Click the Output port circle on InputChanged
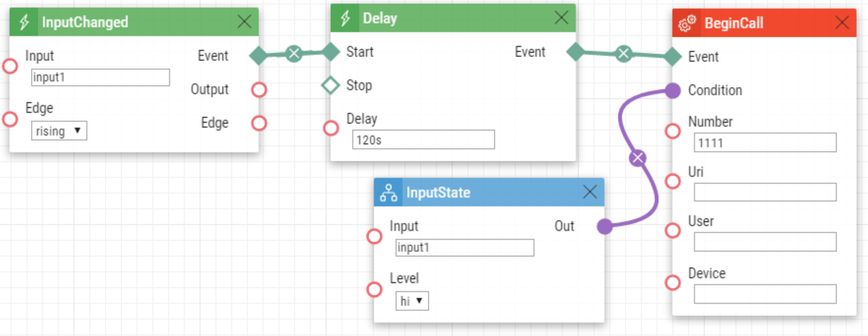The height and width of the screenshot is (336, 868). [x=259, y=90]
